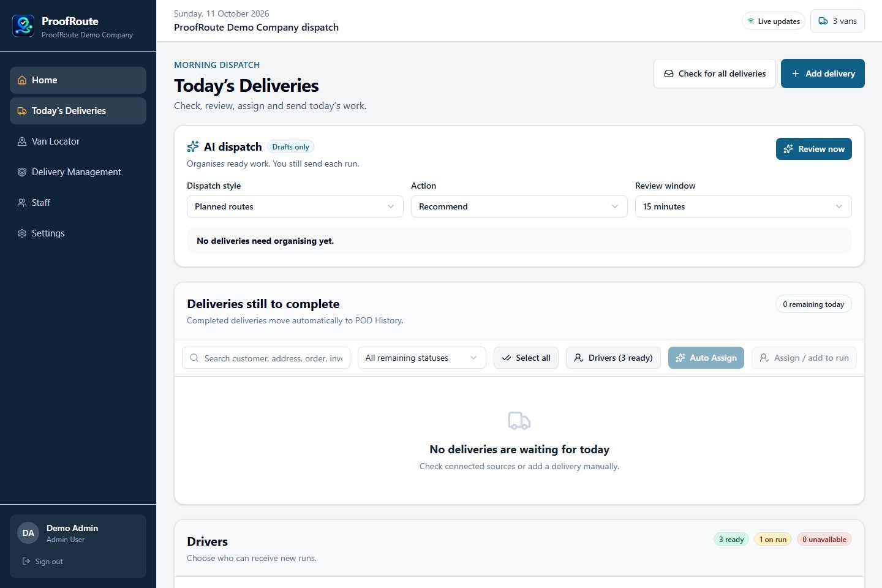This screenshot has height=588, width=882.
Task: Click the plus icon on Add delivery
Action: [x=796, y=73]
